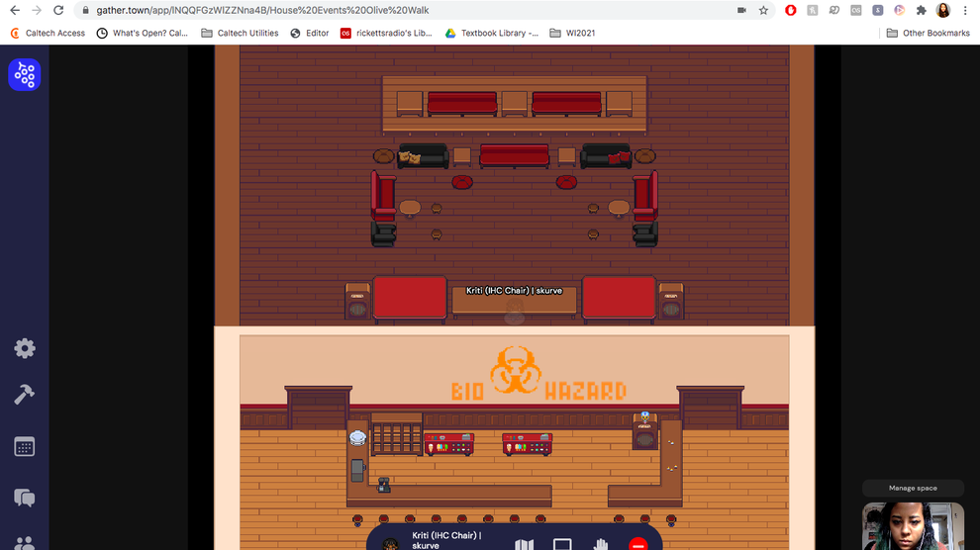The height and width of the screenshot is (550, 980).
Task: Click the screen share icon
Action: point(562,544)
